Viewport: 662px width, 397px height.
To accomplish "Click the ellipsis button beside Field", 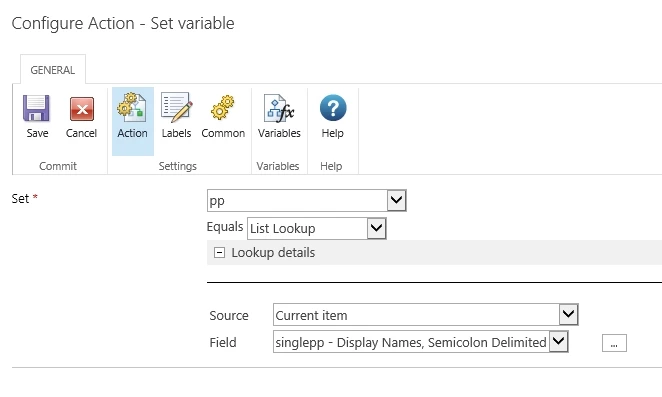I will [614, 343].
